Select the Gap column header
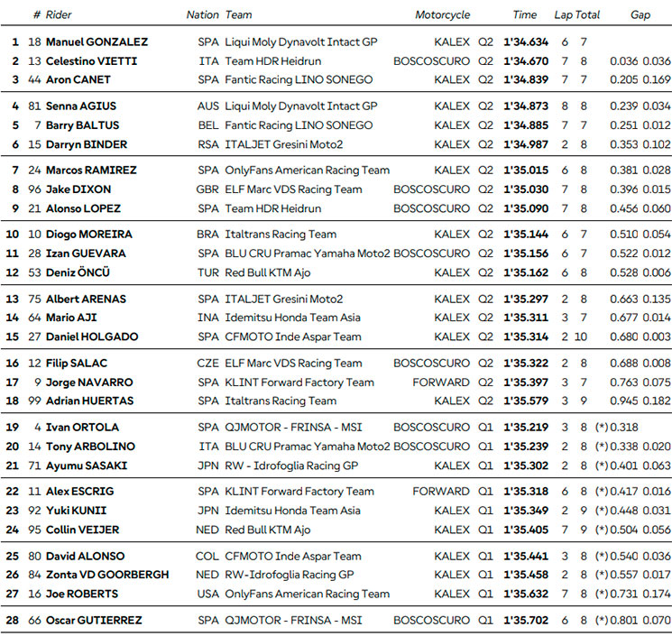The height and width of the screenshot is (636, 672). 640,15
